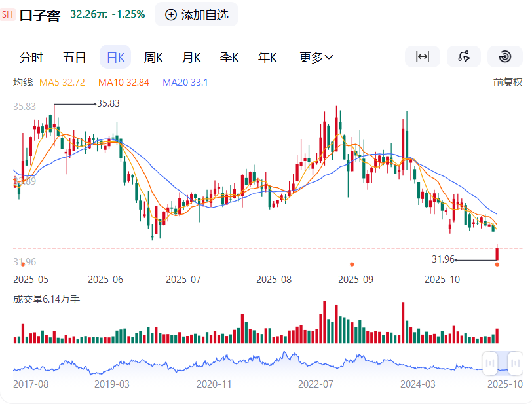Click the chart width adjustment icon
532x406 pixels.
point(423,57)
